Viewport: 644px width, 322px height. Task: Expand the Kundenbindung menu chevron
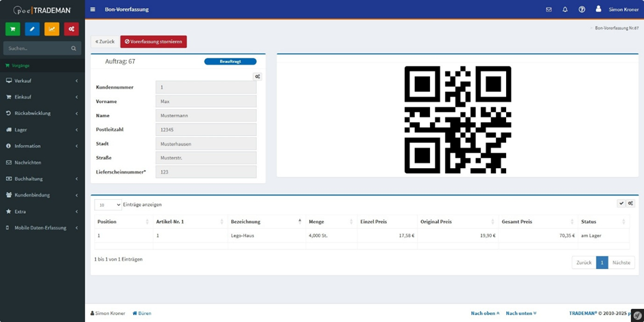77,195
